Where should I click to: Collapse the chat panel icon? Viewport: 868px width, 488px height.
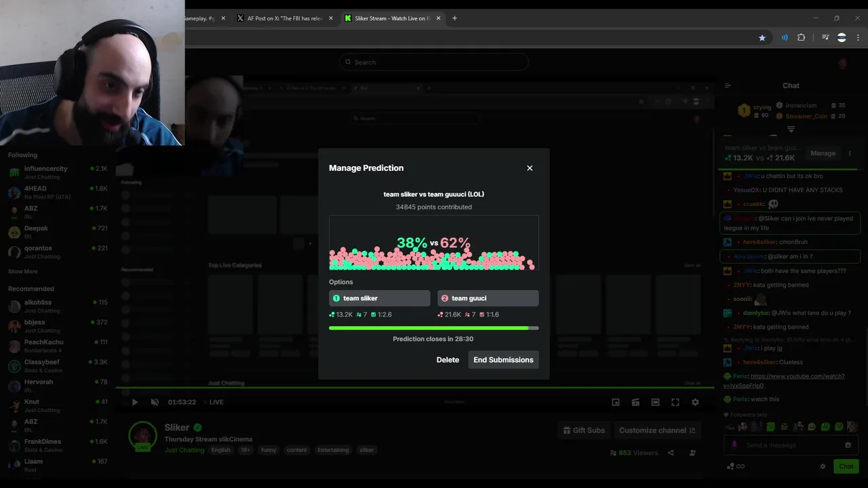728,85
